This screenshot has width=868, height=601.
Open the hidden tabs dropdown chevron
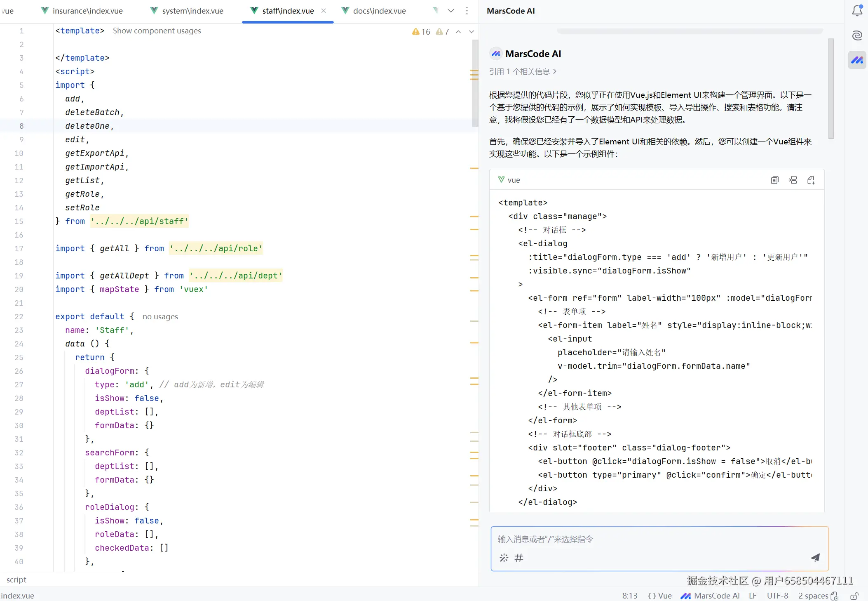point(450,11)
